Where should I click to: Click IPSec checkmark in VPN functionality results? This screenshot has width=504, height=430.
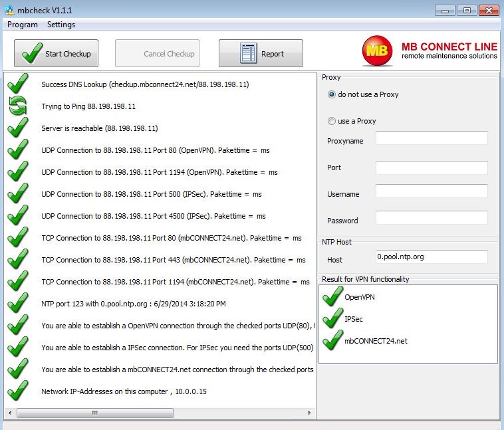tap(333, 318)
